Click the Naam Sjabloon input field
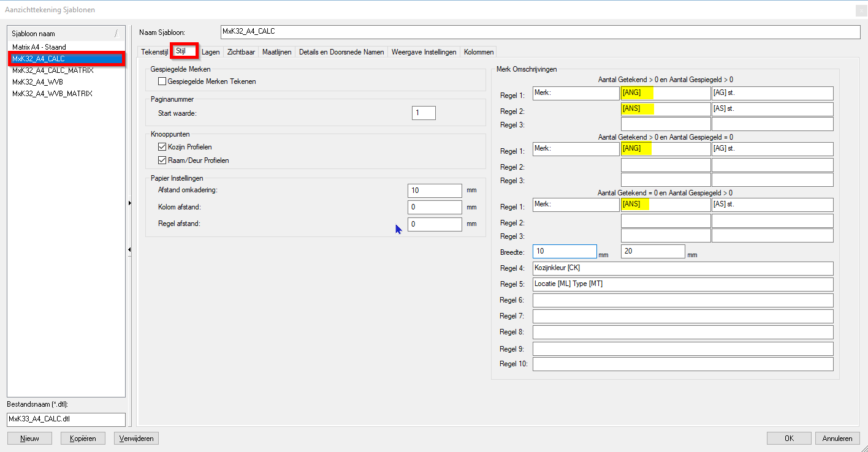Image resolution: width=868 pixels, height=452 pixels. pyautogui.click(x=540, y=32)
